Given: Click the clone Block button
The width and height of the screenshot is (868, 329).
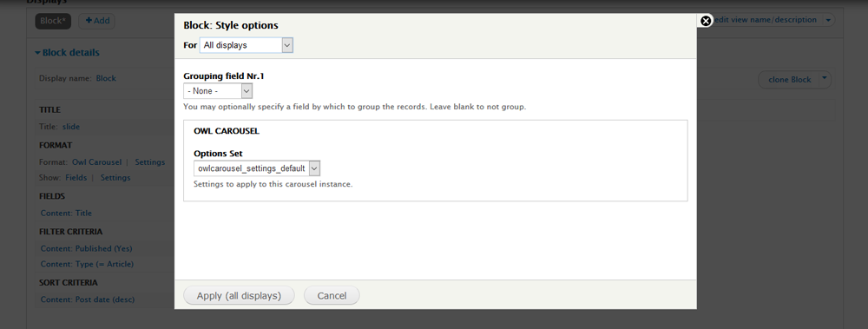Looking at the screenshot, I should (x=789, y=80).
